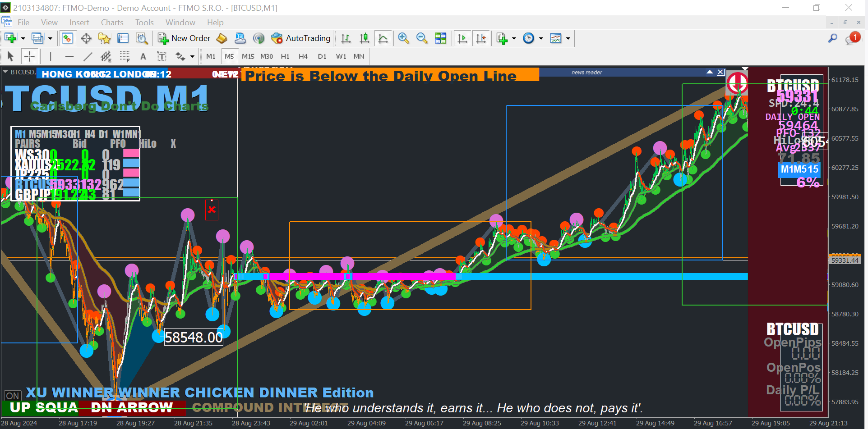This screenshot has width=868, height=429.
Task: Close the news reader panel
Action: (721, 72)
